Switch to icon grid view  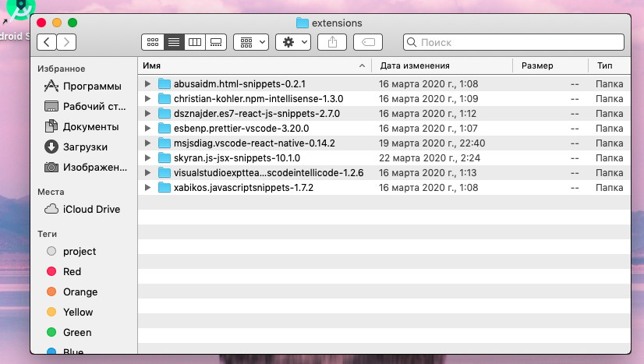point(153,42)
